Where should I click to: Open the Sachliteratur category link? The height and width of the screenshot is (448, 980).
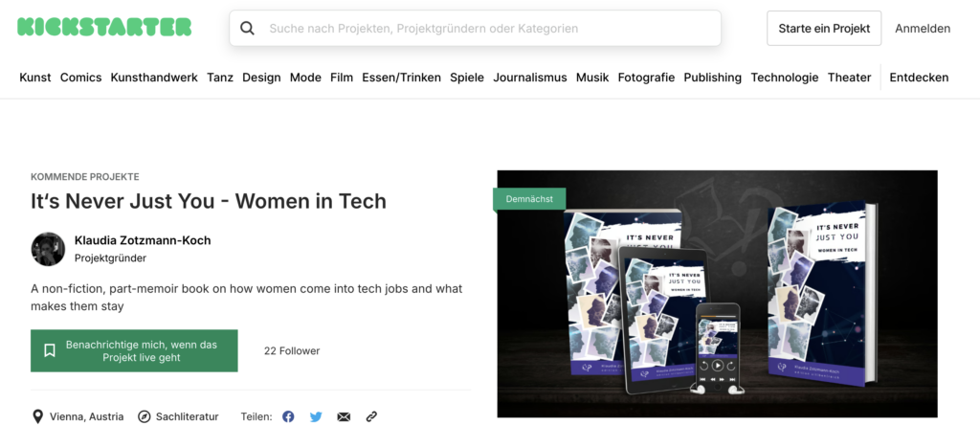[188, 416]
